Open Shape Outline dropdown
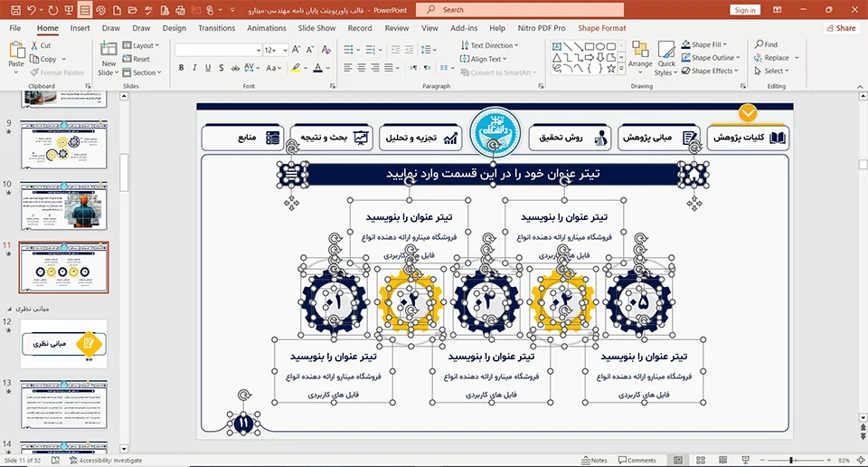The image size is (868, 467). click(711, 58)
